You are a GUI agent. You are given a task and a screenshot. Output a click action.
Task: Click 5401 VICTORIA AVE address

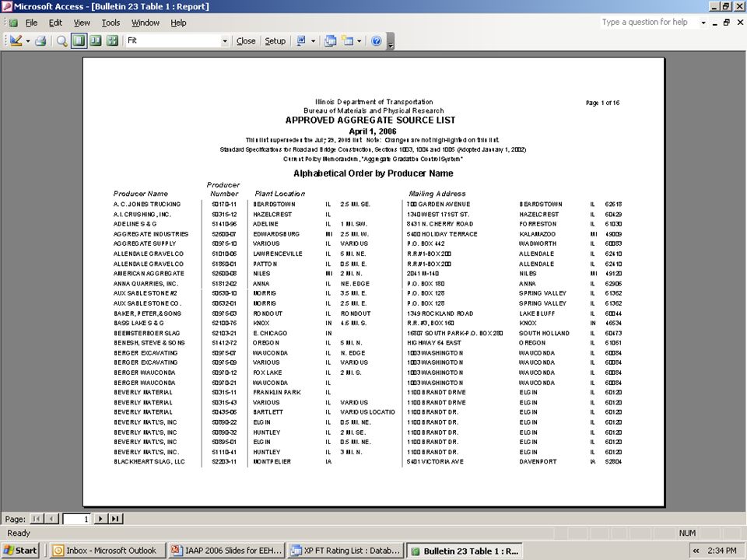(x=435, y=462)
